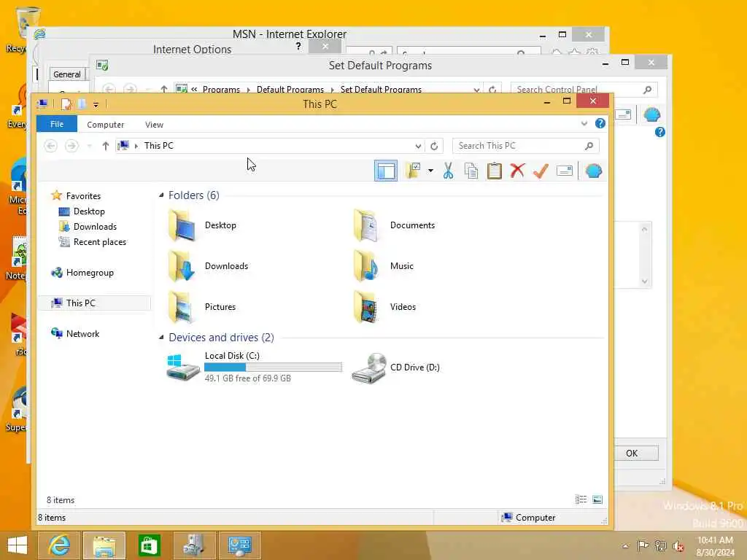Image resolution: width=747 pixels, height=560 pixels.
Task: Switch to details view icon
Action: (581, 499)
